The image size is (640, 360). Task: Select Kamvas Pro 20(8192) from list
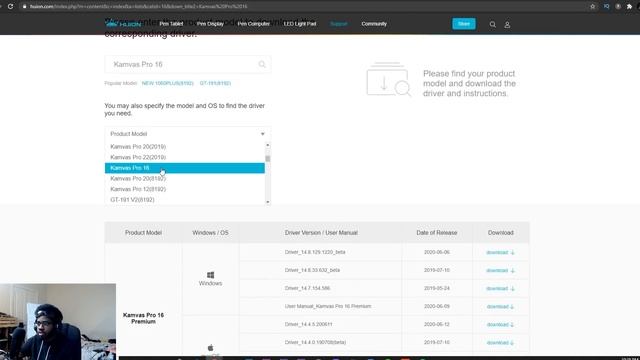coord(184,178)
